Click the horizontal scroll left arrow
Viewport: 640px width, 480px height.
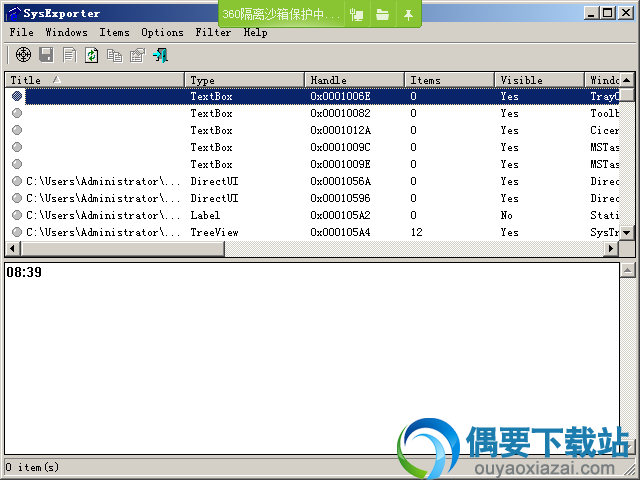(x=13, y=248)
